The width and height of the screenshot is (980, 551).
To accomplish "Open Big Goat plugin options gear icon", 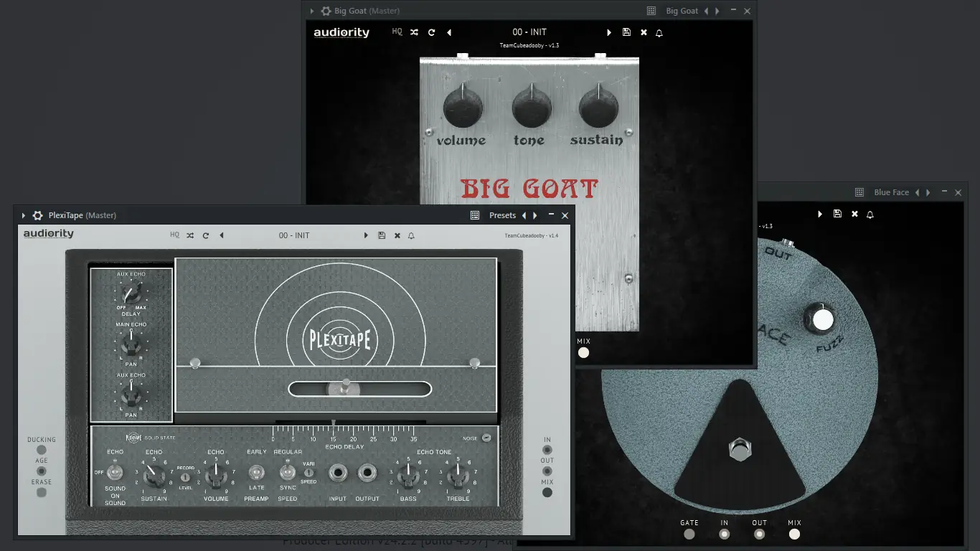I will pos(326,11).
